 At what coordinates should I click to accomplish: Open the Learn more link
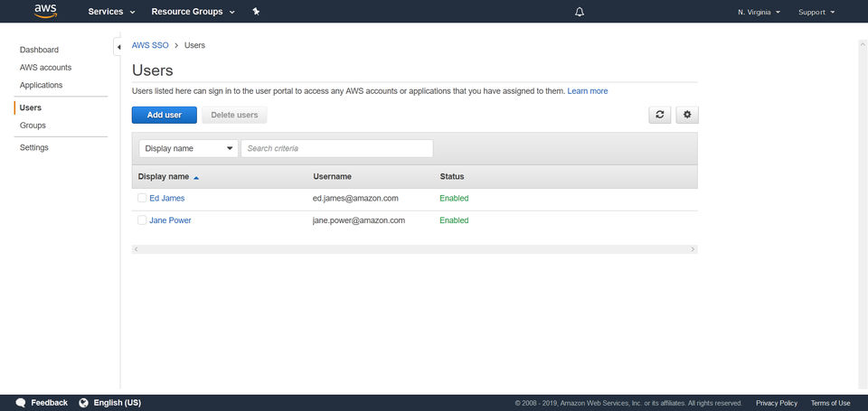(587, 91)
